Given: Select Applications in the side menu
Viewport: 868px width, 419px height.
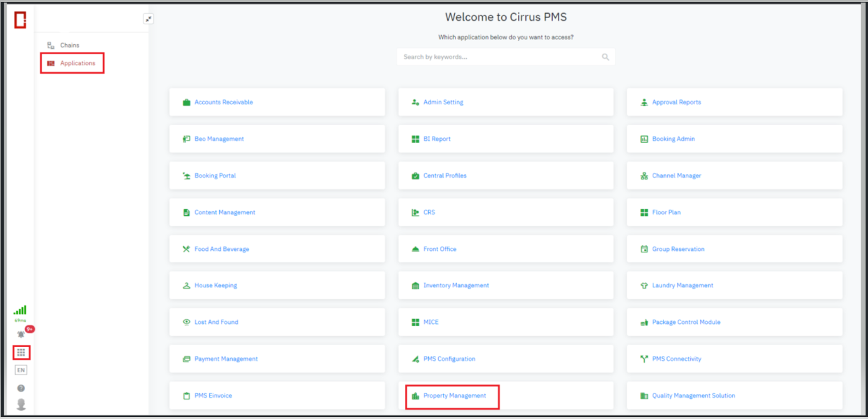Looking at the screenshot, I should point(78,63).
